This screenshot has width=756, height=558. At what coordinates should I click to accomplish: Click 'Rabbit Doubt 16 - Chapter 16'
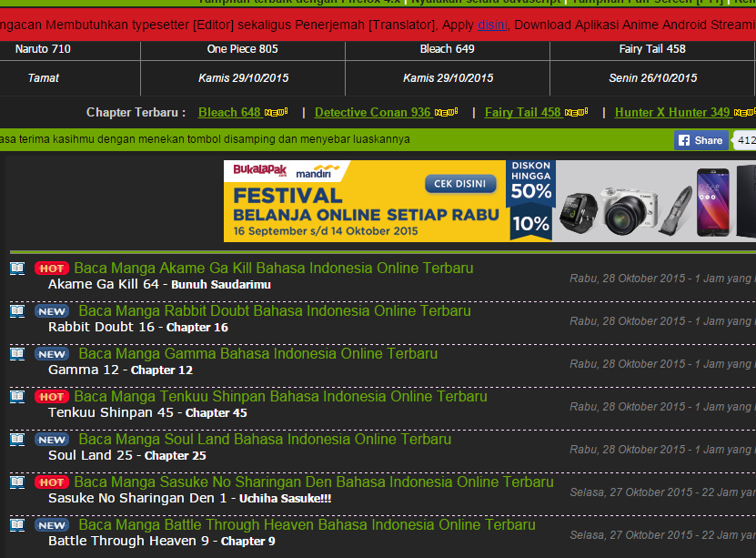138,328
